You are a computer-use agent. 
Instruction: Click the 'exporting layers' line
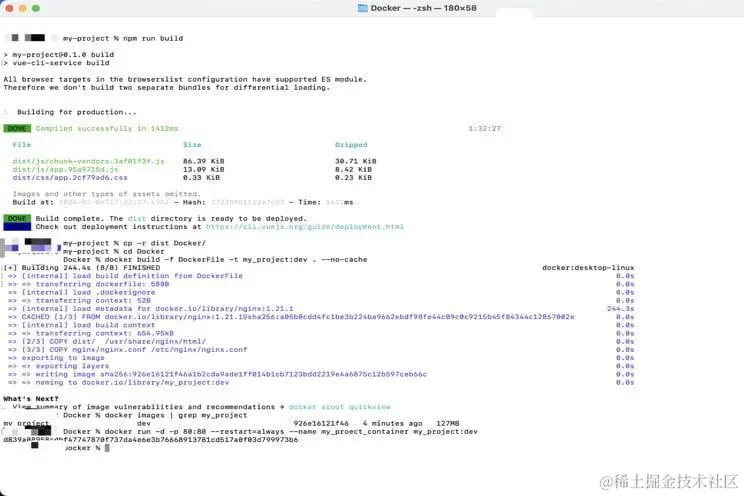click(72, 366)
